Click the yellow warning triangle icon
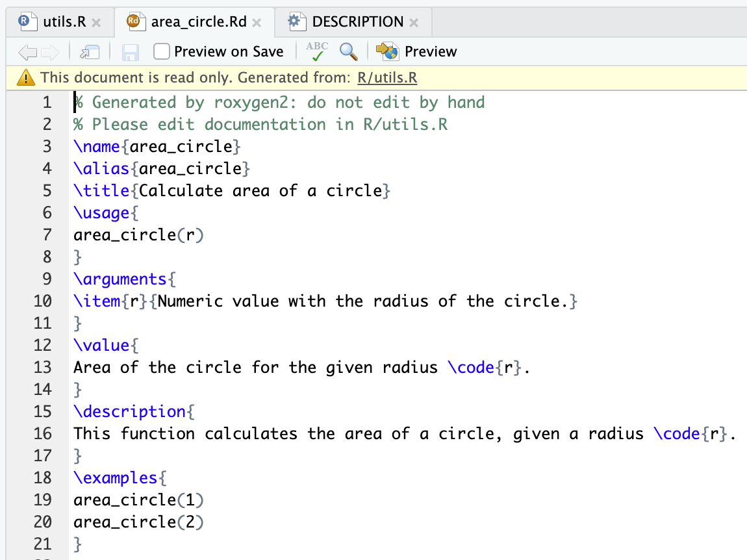 click(26, 78)
